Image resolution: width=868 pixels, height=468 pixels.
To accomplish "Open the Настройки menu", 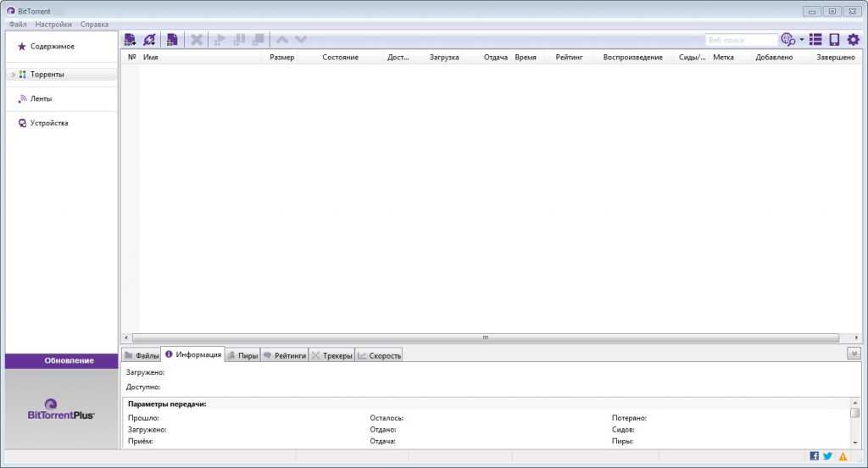I will [x=53, y=25].
